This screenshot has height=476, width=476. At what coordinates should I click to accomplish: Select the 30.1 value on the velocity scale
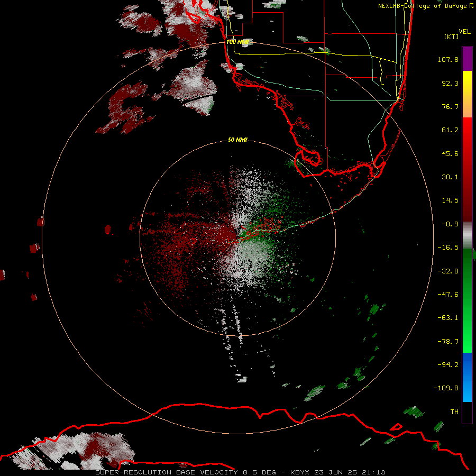(450, 177)
